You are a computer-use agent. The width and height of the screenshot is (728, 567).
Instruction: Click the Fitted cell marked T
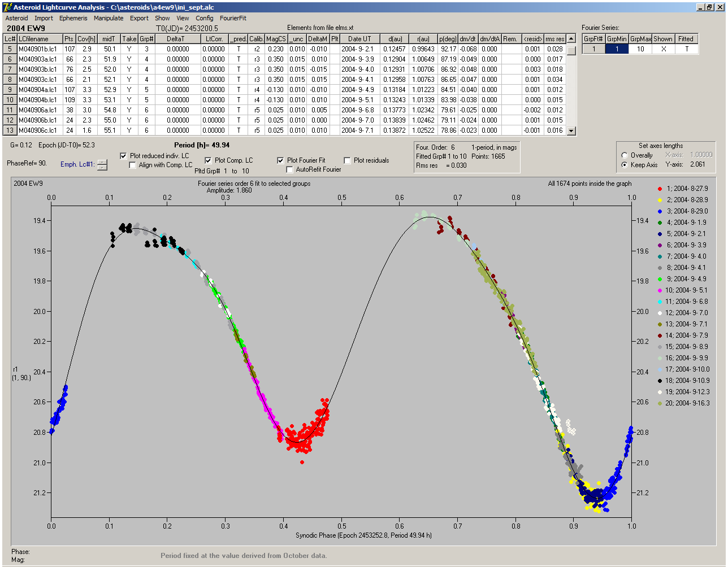(686, 49)
